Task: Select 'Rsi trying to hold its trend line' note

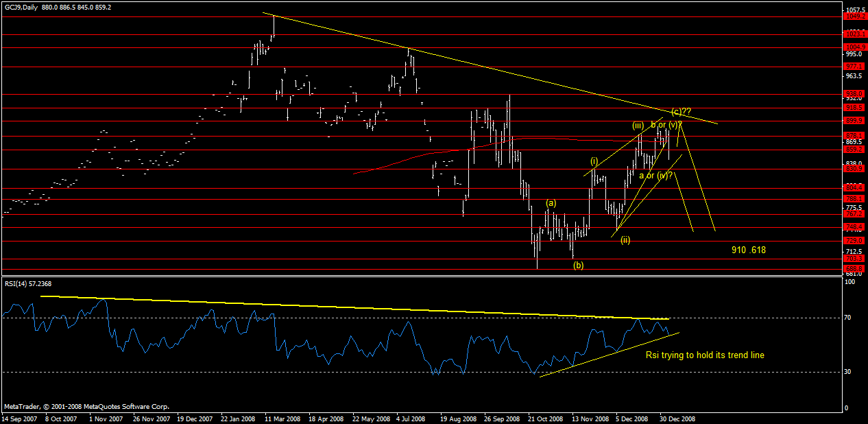Action: [x=705, y=355]
